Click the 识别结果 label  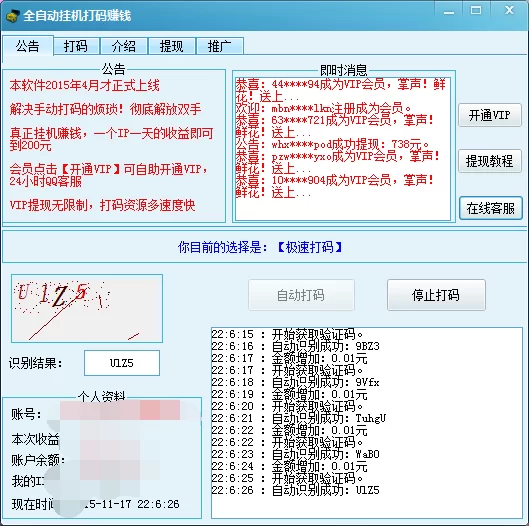(x=35, y=363)
